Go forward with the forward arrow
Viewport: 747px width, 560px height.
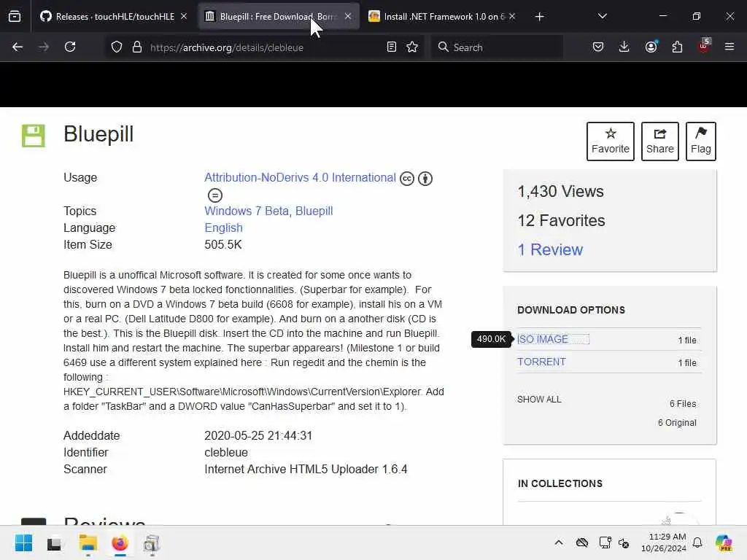point(43,47)
